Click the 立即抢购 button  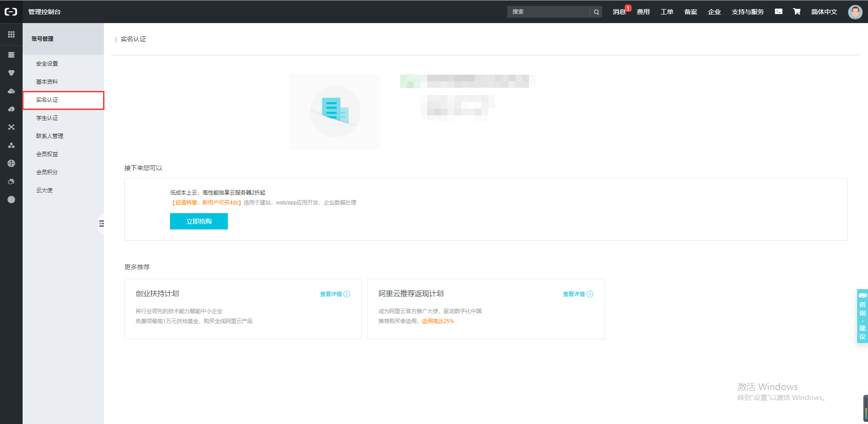[x=199, y=221]
